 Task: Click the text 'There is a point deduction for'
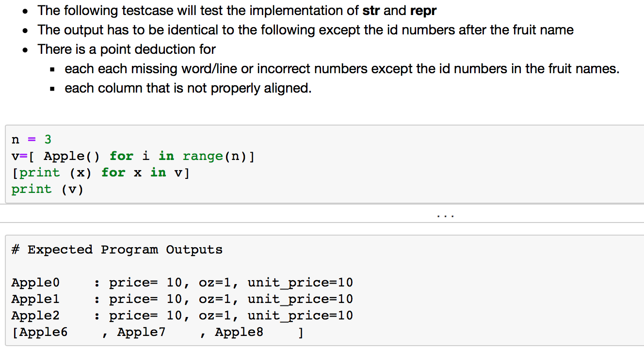127,49
